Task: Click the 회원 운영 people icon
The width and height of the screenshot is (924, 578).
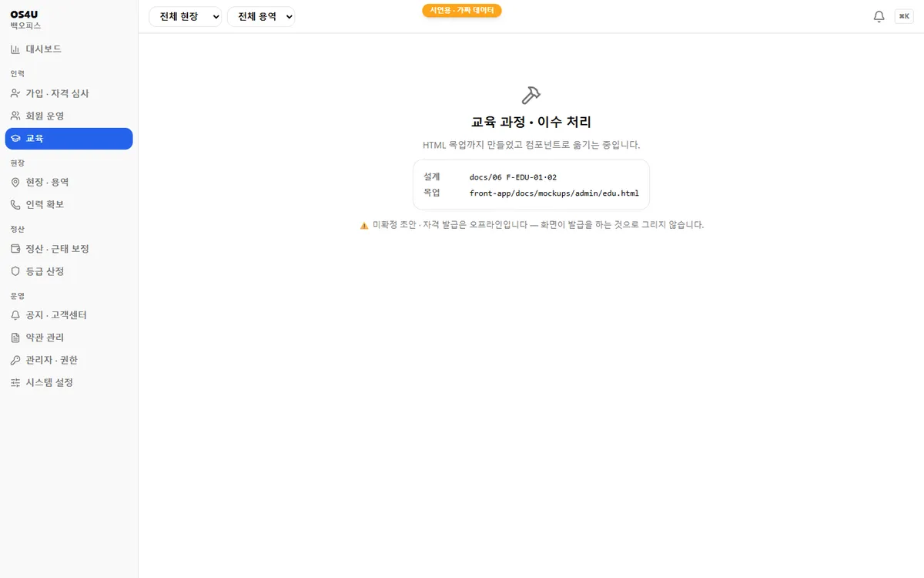Action: pyautogui.click(x=15, y=116)
